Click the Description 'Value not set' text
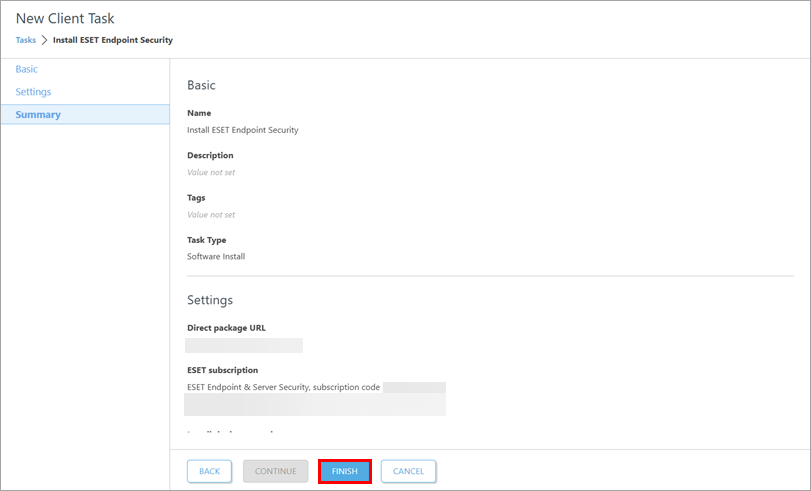Screen dimensions: 811x491 211,172
